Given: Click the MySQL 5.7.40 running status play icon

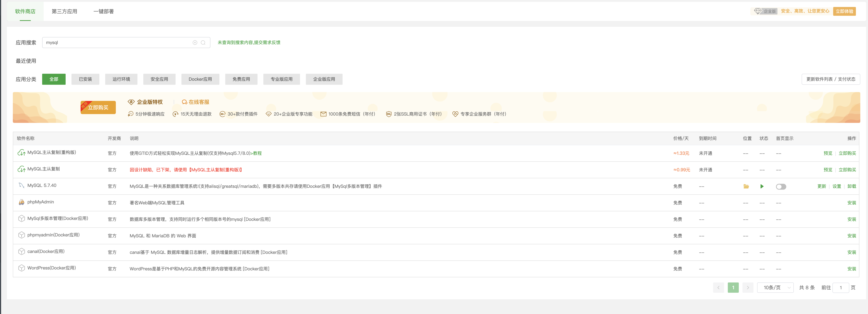Looking at the screenshot, I should pos(762,187).
